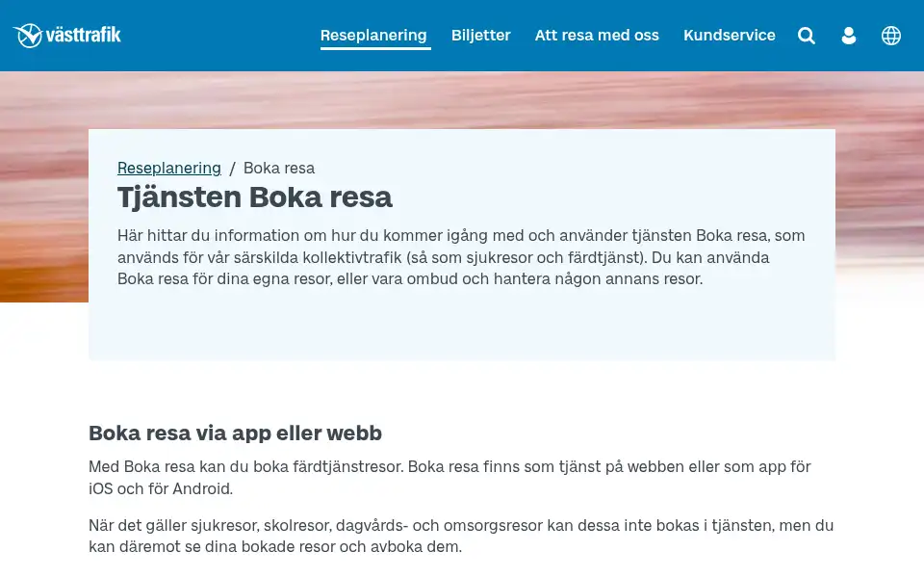Click the paragraph starting "Med Boka resa kan du"

tap(449, 478)
